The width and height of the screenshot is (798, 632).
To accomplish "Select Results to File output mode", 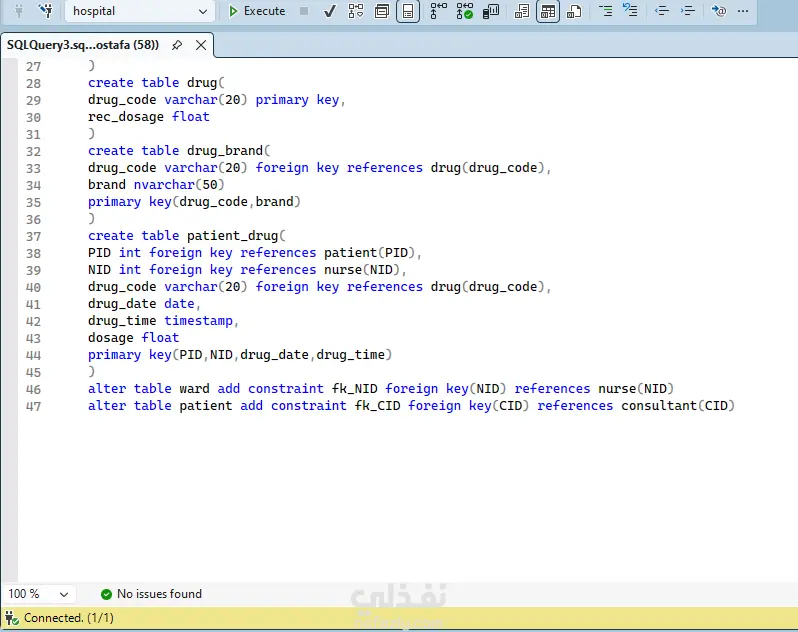I will pos(574,11).
